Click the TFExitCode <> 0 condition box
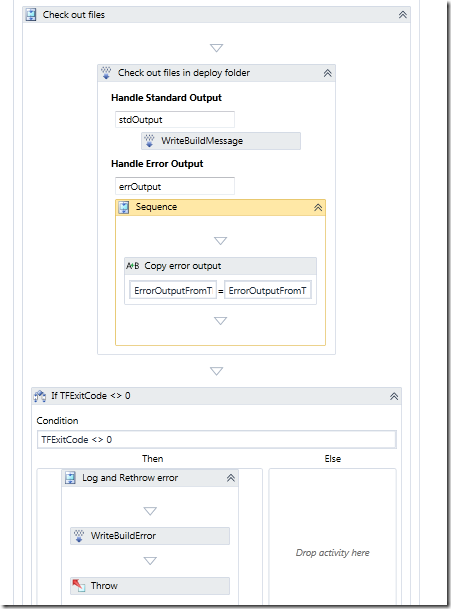451x609 pixels. (217, 440)
